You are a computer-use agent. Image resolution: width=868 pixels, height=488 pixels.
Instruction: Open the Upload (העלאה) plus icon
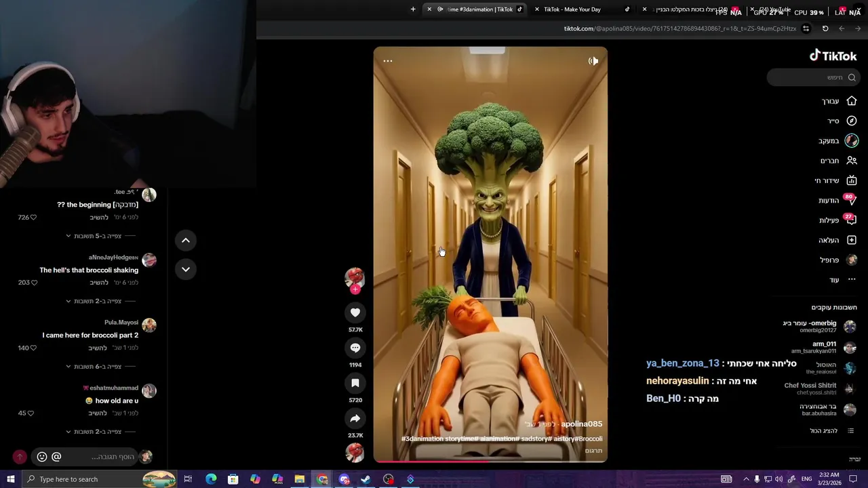click(852, 240)
